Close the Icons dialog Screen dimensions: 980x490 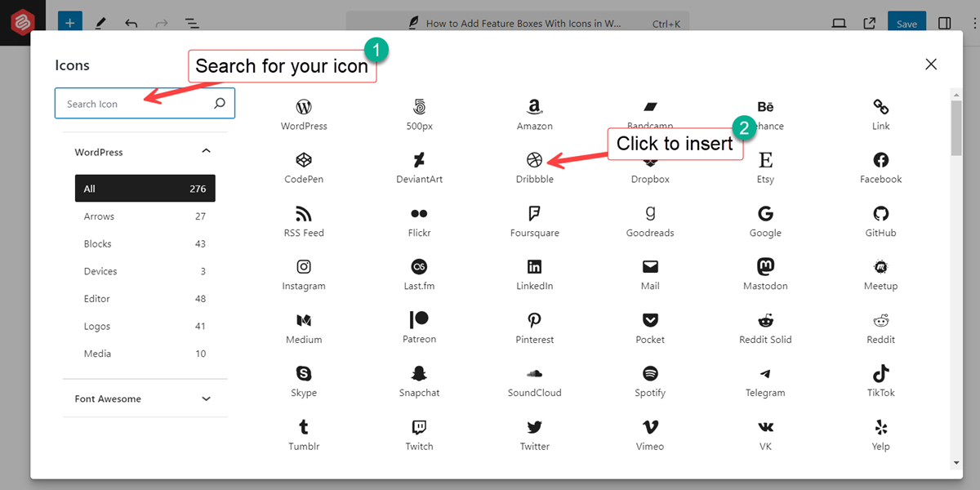(930, 65)
